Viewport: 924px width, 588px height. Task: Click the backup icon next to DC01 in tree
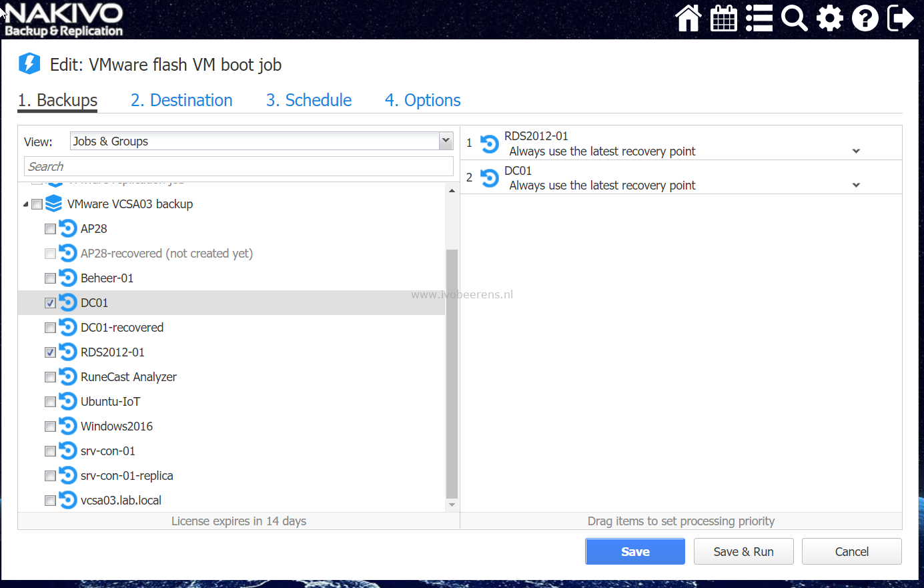(x=68, y=302)
